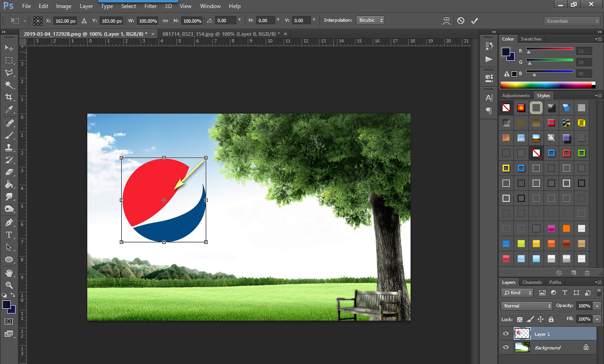This screenshot has height=364, width=604.
Task: Hide Layer 1 with eye icon
Action: click(506, 334)
